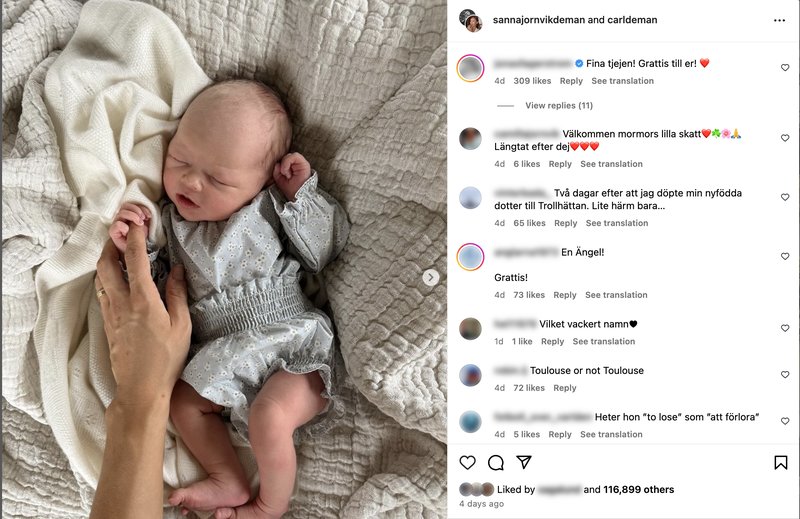800x519 pixels.
Task: Reply to 'En Ängel!' comment
Action: tap(565, 295)
